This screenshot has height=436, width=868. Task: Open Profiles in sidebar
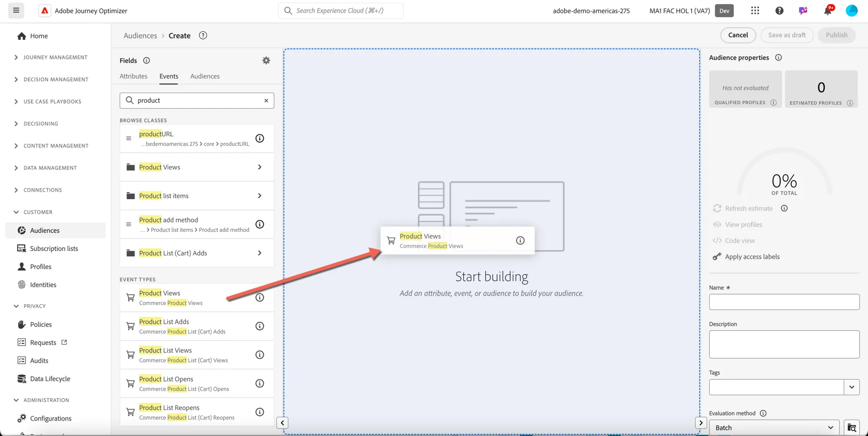(41, 267)
